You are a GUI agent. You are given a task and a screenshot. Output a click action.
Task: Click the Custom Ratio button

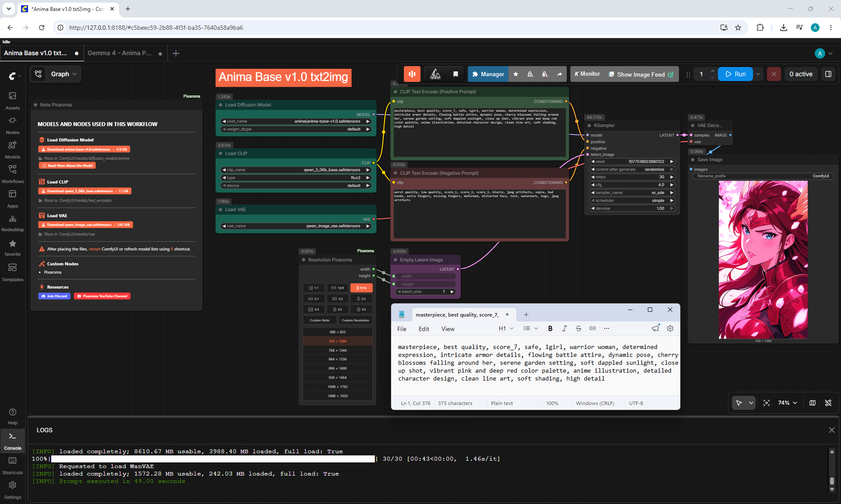click(320, 320)
